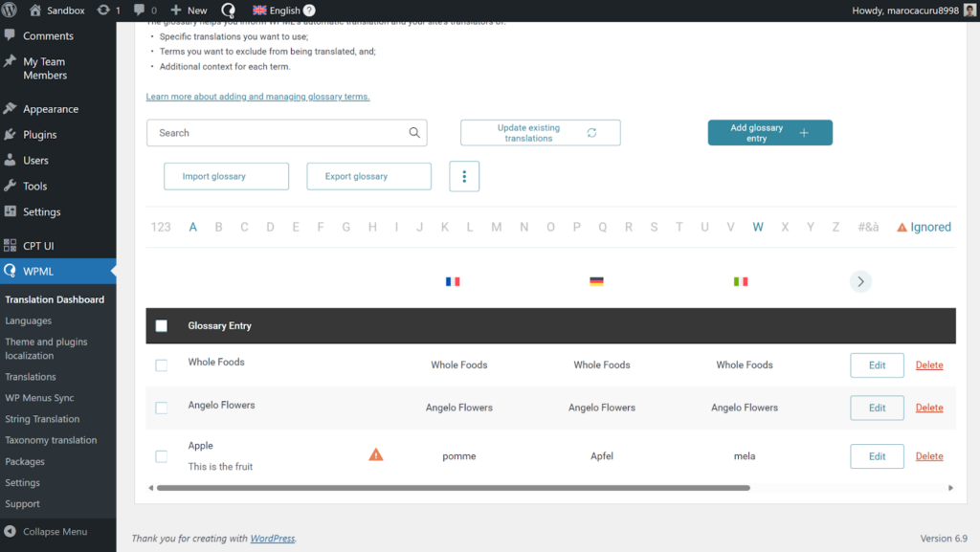This screenshot has width=980, height=552.
Task: Click the search magnifier icon
Action: [x=414, y=132]
